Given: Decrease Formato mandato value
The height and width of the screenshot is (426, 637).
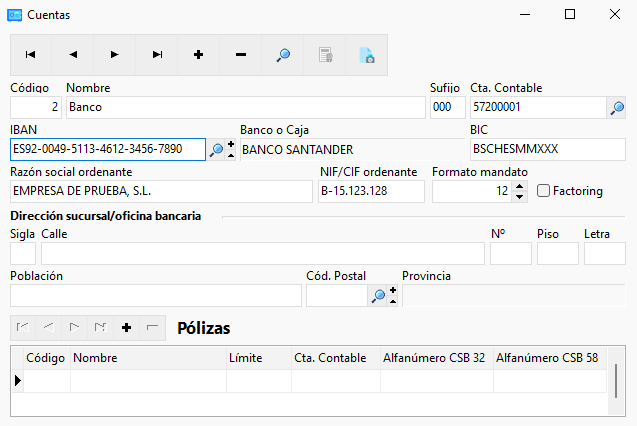Looking at the screenshot, I should pyautogui.click(x=519, y=197).
